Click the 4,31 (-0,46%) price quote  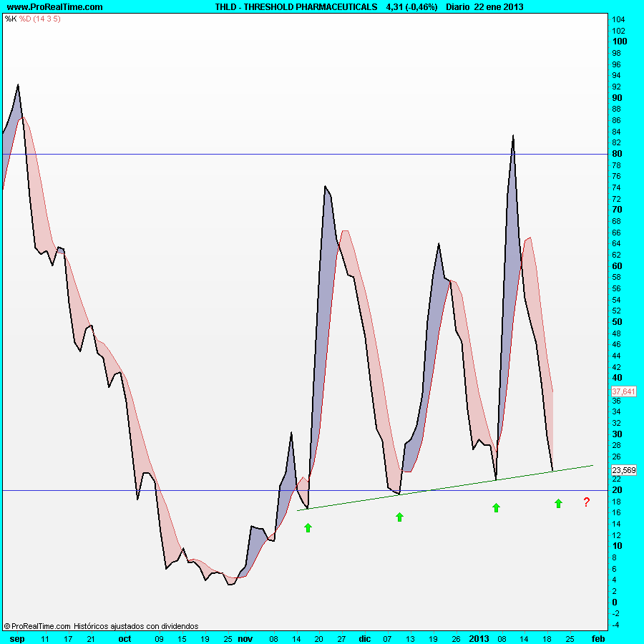tap(411, 7)
